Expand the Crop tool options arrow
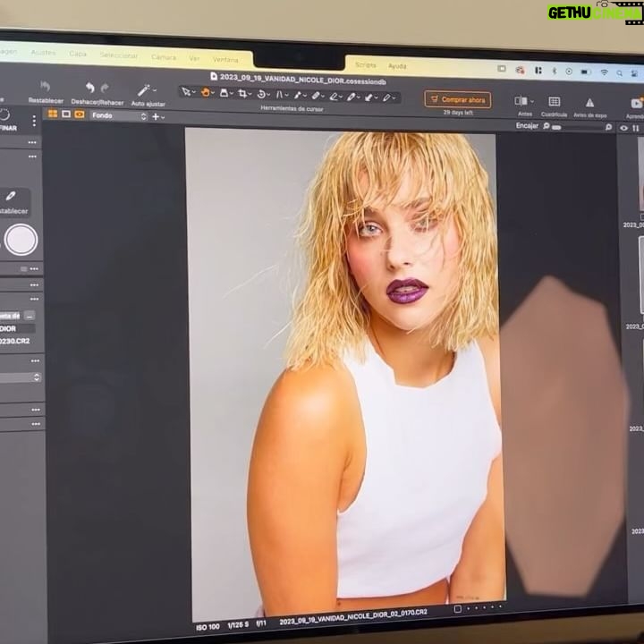This screenshot has width=644, height=644. point(250,95)
